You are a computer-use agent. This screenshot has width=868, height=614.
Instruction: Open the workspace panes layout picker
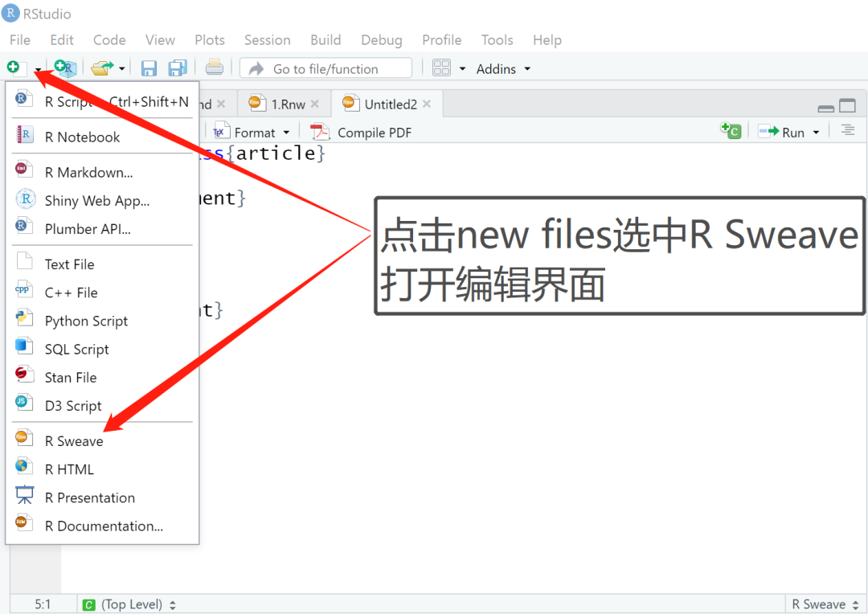[x=443, y=68]
